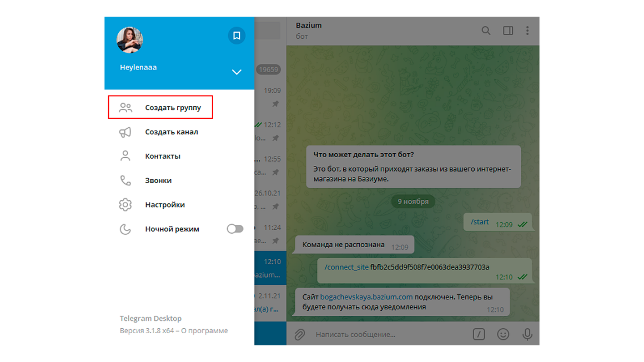Viewport: 644px width, 362px height.
Task: Open Saved Messages bookmark icon
Action: click(237, 36)
